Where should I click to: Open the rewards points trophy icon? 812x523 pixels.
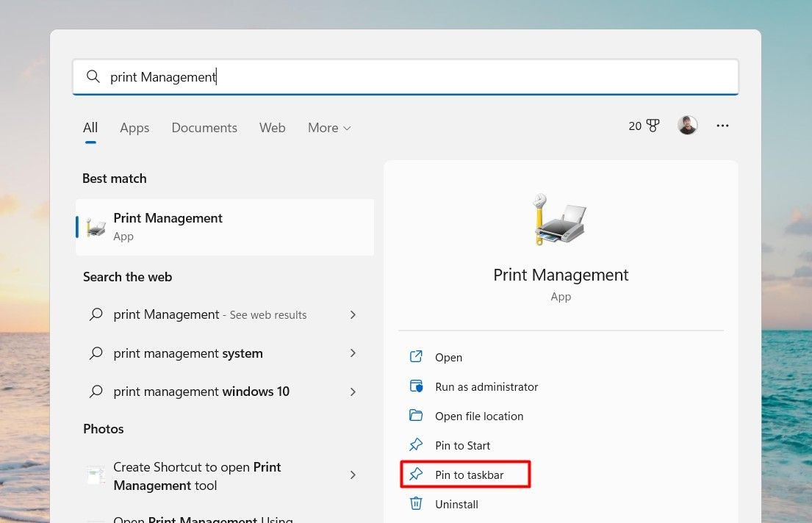pyautogui.click(x=653, y=126)
